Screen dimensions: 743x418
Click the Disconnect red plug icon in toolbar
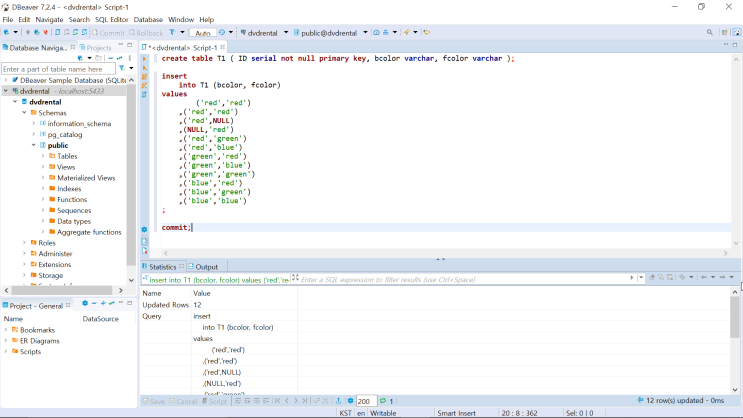[x=45, y=33]
